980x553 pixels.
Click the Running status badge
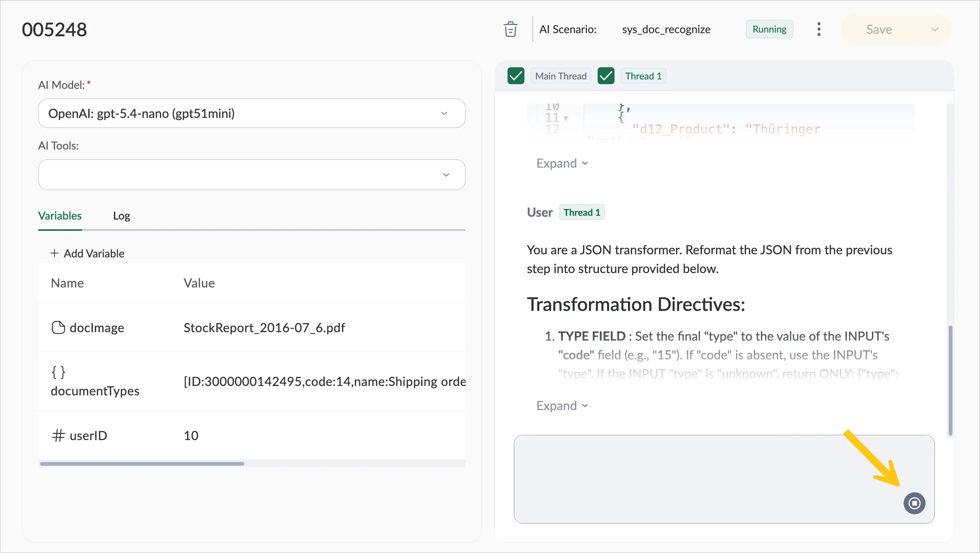[x=769, y=29]
